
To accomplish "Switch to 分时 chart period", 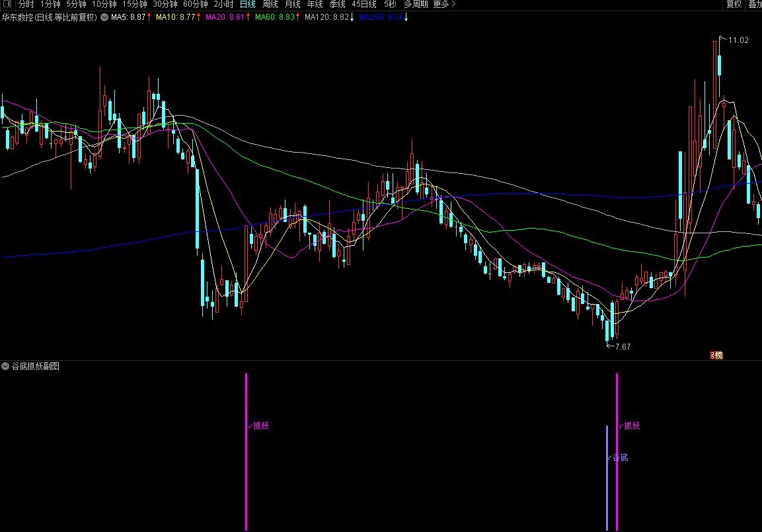I will pos(26,5).
